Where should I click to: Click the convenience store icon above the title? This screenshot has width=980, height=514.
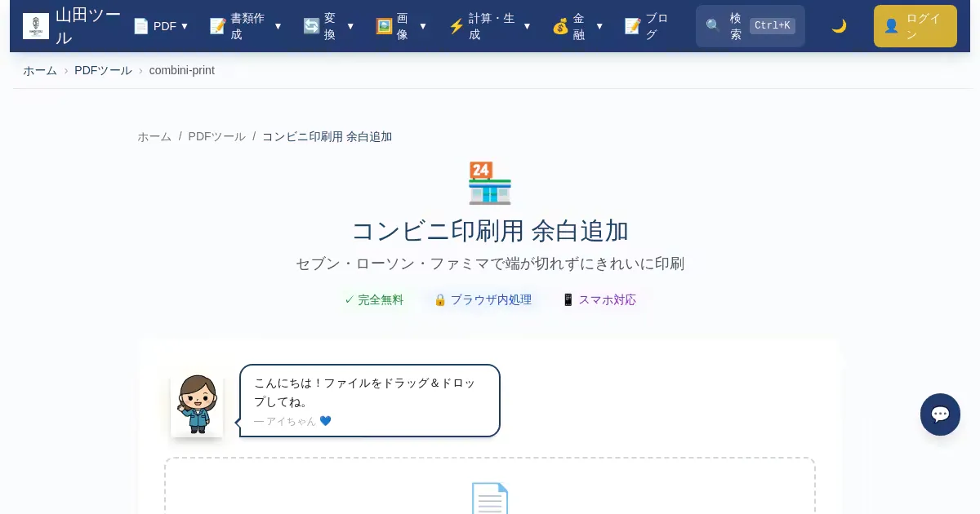pyautogui.click(x=490, y=183)
